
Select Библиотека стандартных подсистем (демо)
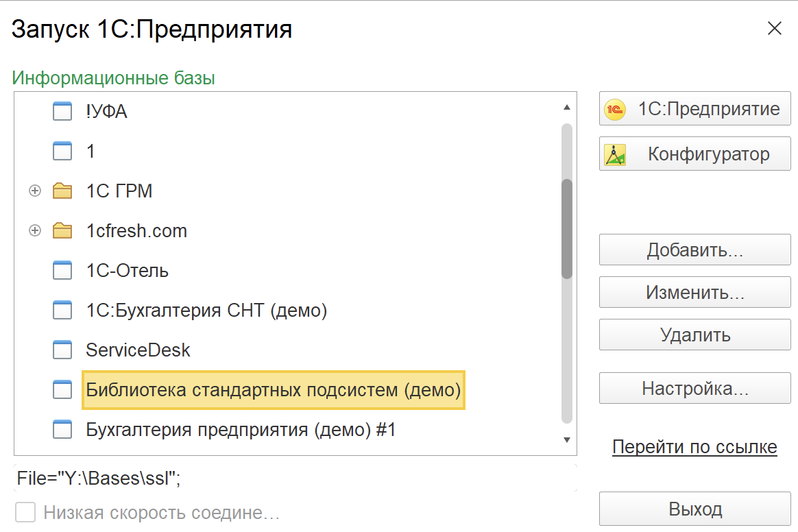coord(273,390)
